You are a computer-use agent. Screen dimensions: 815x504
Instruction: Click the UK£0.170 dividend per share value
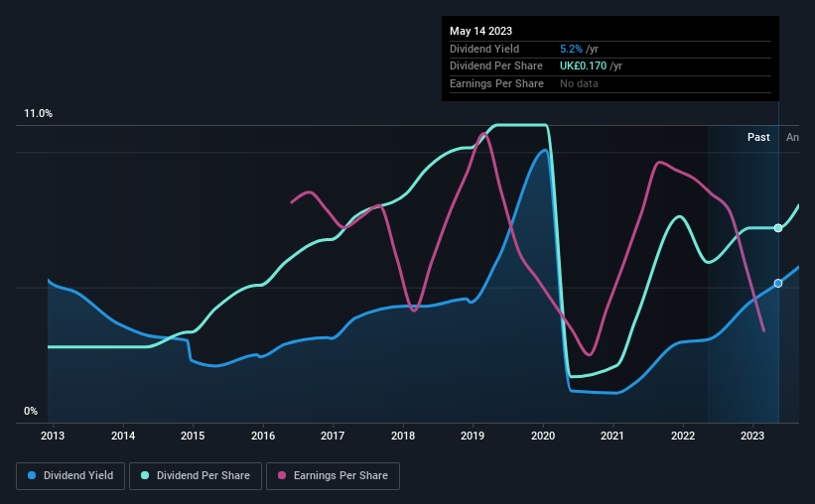tap(583, 66)
